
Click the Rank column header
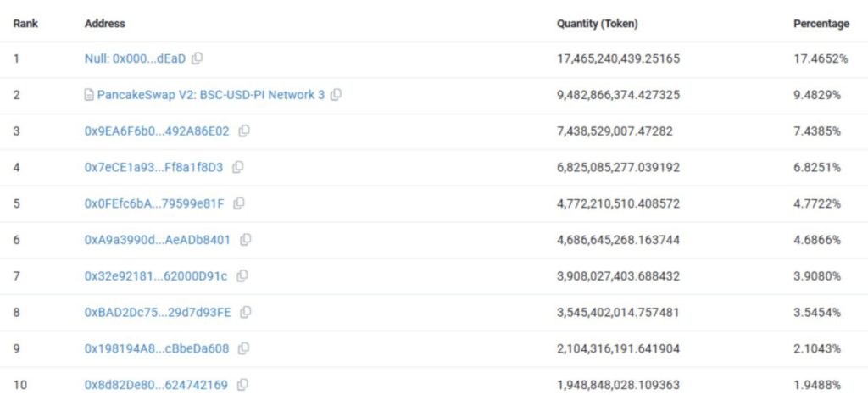pyautogui.click(x=25, y=24)
